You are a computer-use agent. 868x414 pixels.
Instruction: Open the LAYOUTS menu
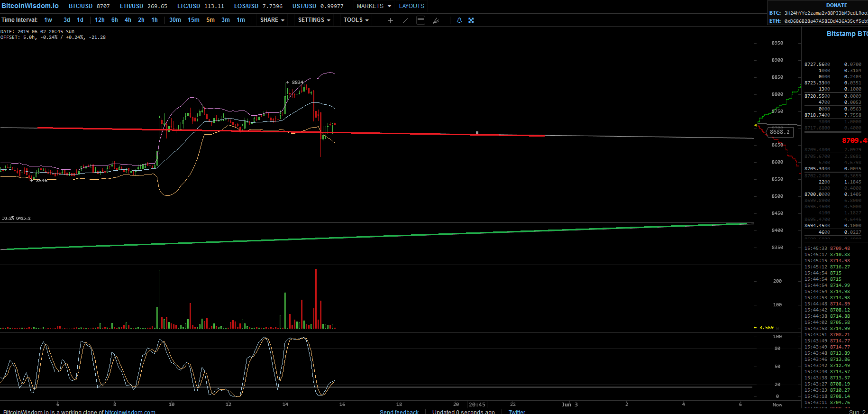411,6
